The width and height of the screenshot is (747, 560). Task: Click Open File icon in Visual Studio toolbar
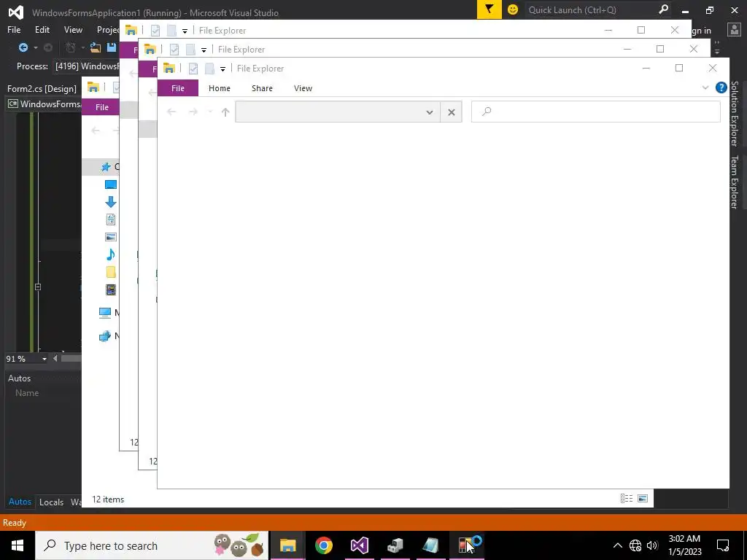96,47
